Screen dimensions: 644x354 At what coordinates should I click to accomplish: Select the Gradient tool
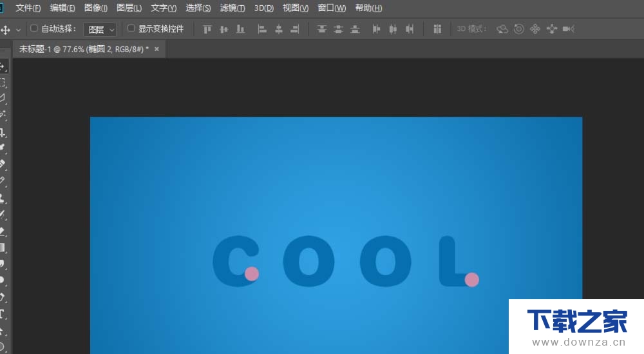point(3,248)
